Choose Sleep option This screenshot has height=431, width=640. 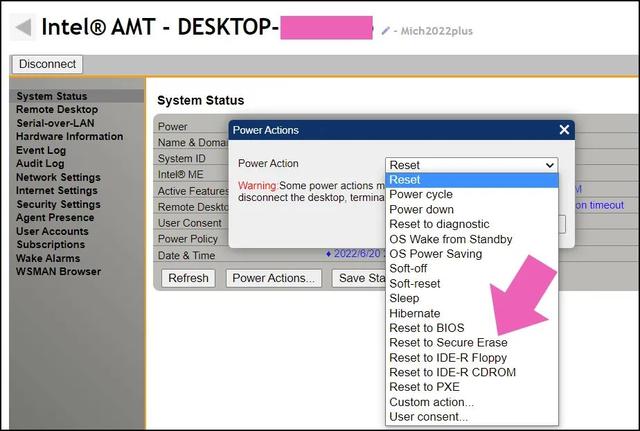(x=472, y=298)
